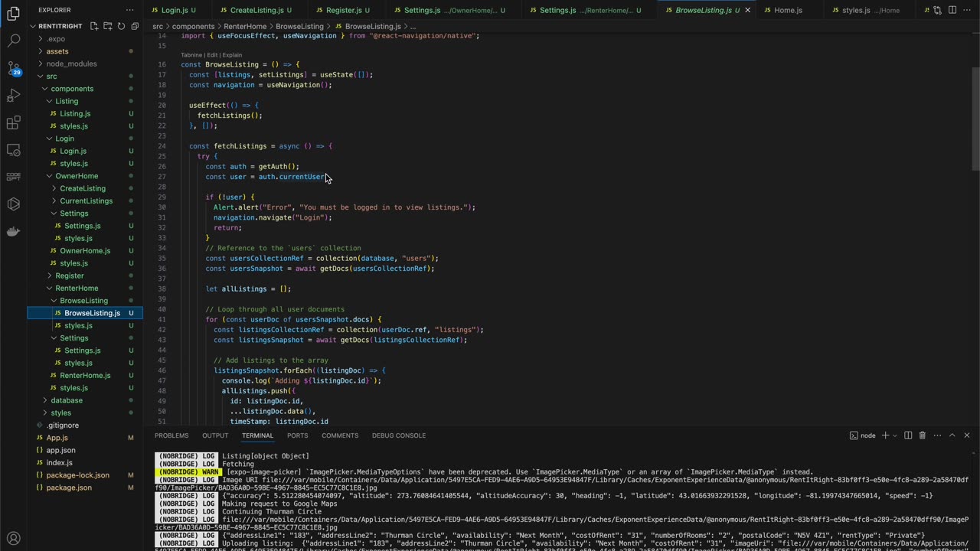Open the DEBUG CONSOLE panel tab

coord(399,435)
